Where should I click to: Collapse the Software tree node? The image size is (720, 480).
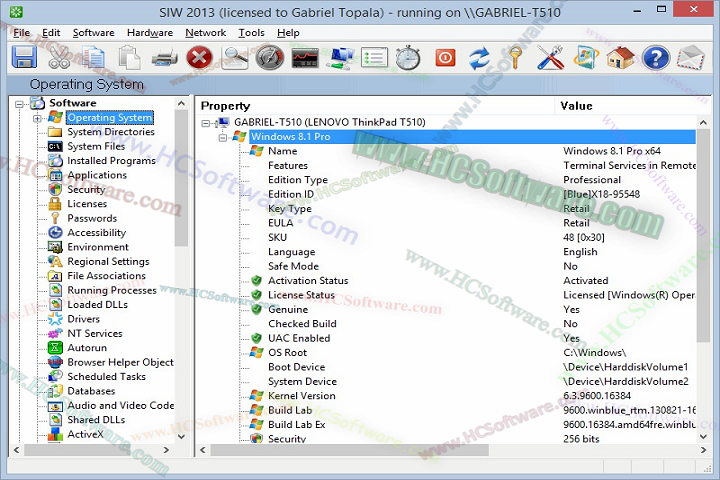tap(19, 104)
